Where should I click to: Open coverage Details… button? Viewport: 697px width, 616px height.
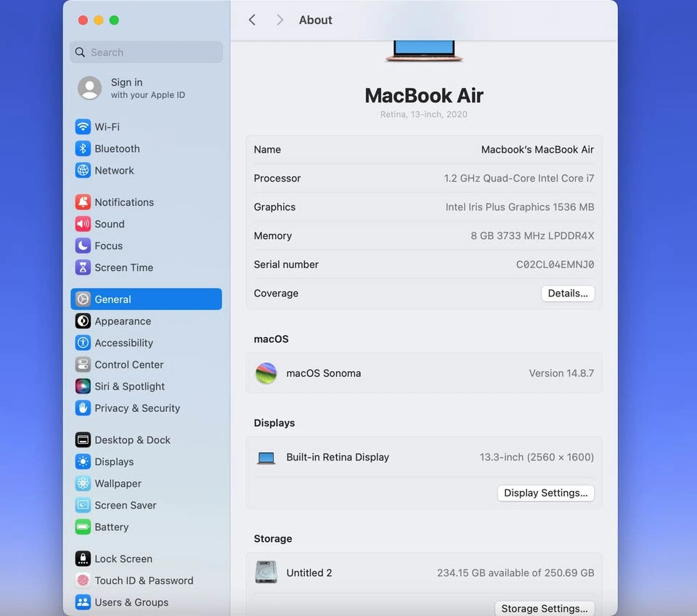[x=568, y=293]
